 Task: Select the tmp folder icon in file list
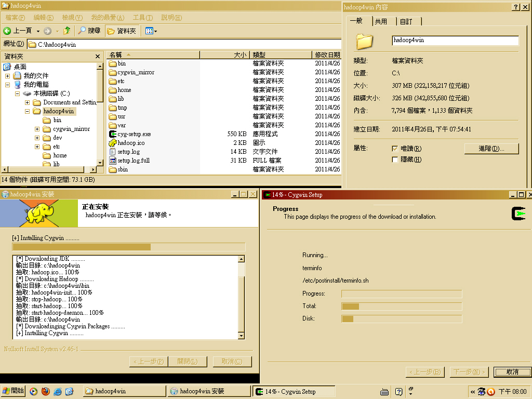113,108
